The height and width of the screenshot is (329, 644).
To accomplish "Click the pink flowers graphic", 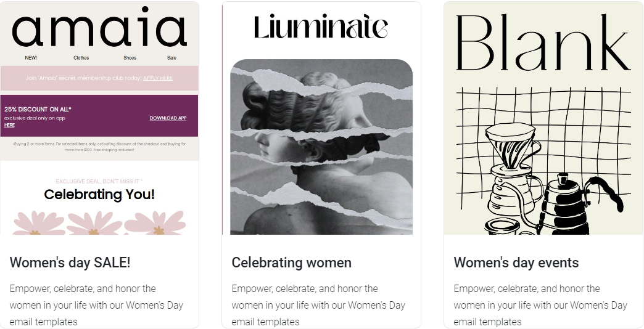I will point(99,223).
